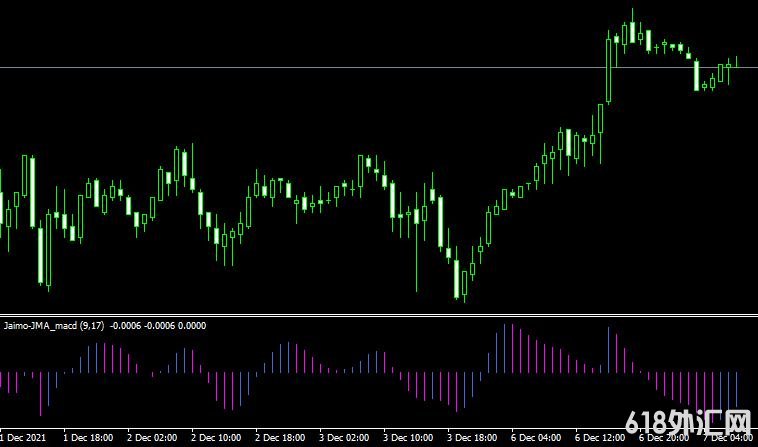Select the 3 Dec 18:00 time axis label

472,438
